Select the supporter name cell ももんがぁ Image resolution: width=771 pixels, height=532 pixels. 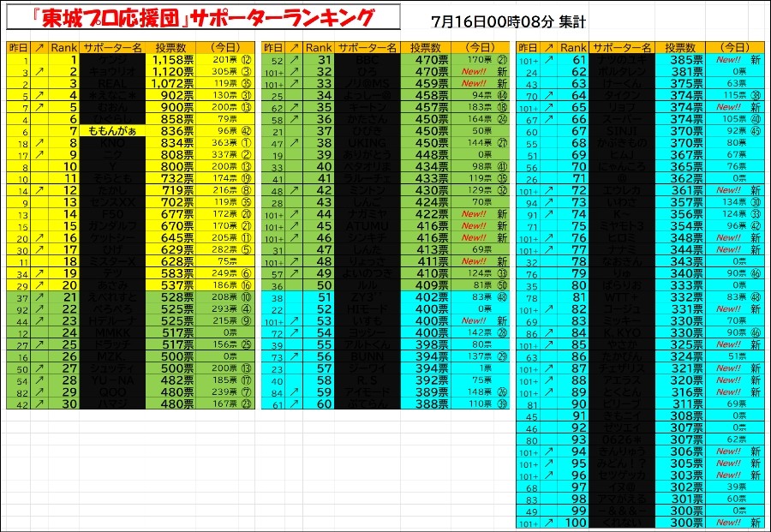click(112, 131)
